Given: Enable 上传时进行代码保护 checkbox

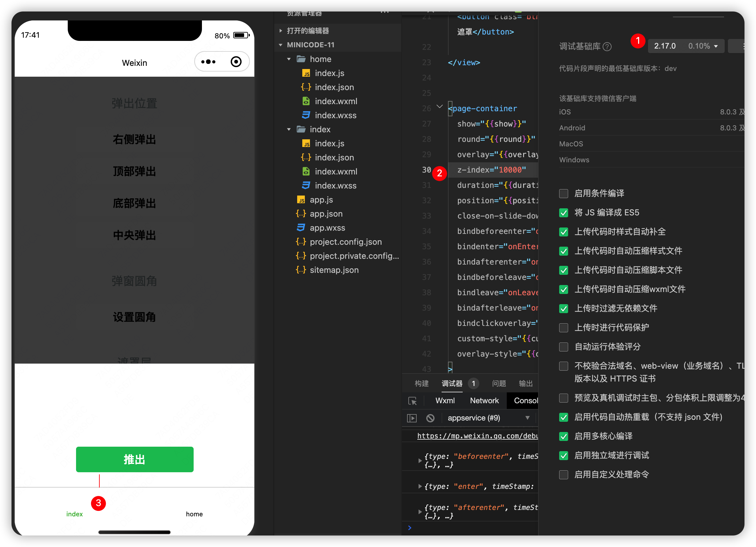Looking at the screenshot, I should (x=563, y=328).
